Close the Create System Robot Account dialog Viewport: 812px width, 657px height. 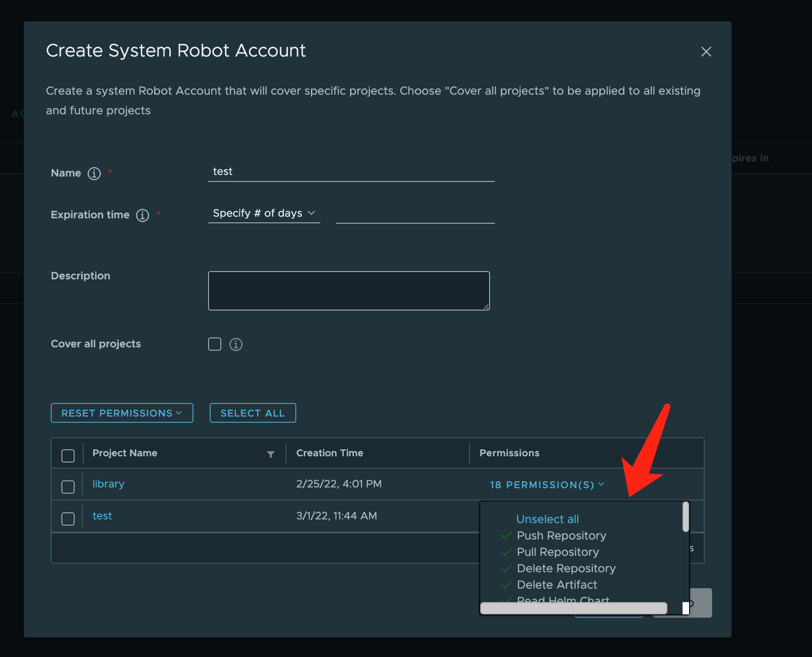point(706,52)
